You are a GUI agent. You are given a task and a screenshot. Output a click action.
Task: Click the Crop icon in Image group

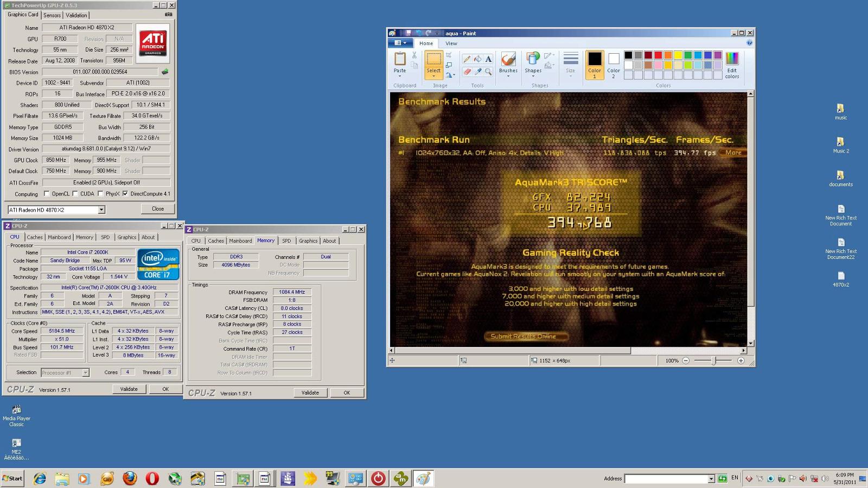click(449, 55)
